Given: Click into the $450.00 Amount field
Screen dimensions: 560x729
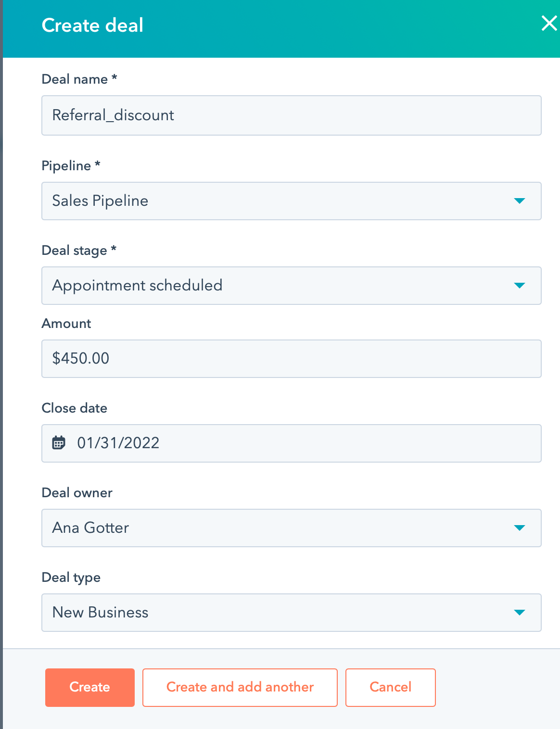Looking at the screenshot, I should [291, 359].
